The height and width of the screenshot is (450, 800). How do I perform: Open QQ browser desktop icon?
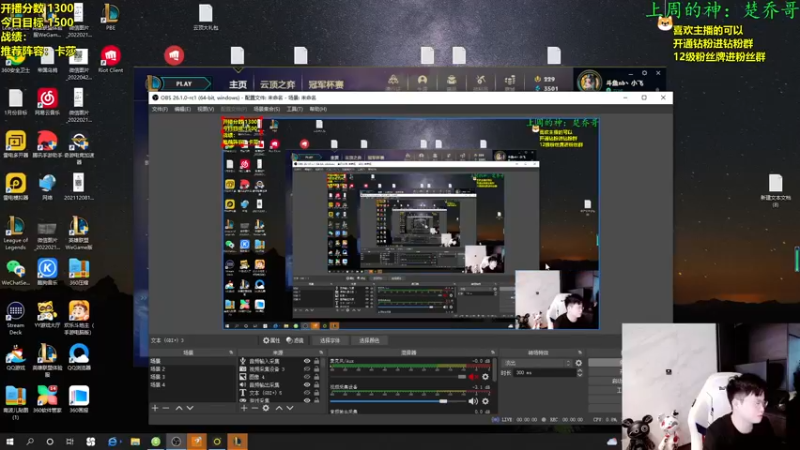(x=79, y=357)
